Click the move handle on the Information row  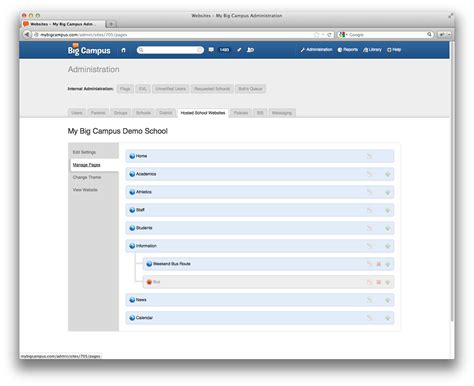[x=388, y=246]
